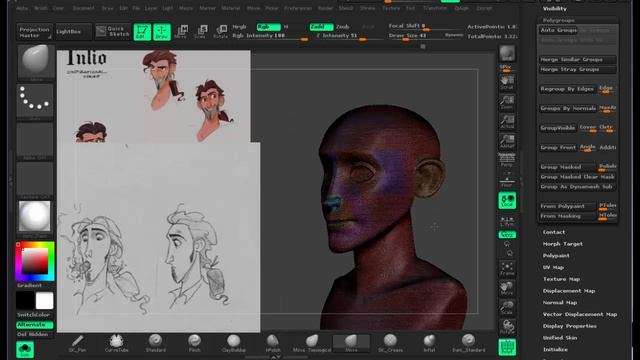Click the Rotate view icon on right shelf

coord(507,327)
